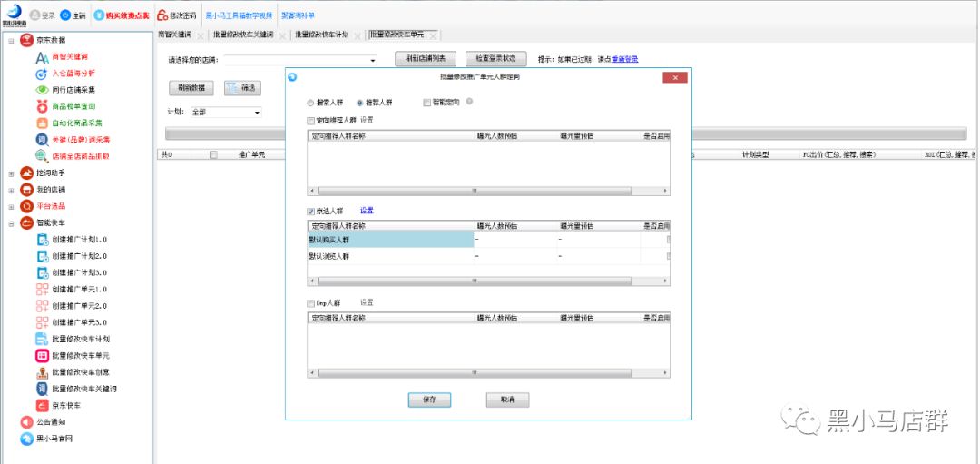Click the 店铺全店商品抓取 globe icon
The height and width of the screenshot is (464, 980).
pyautogui.click(x=42, y=155)
